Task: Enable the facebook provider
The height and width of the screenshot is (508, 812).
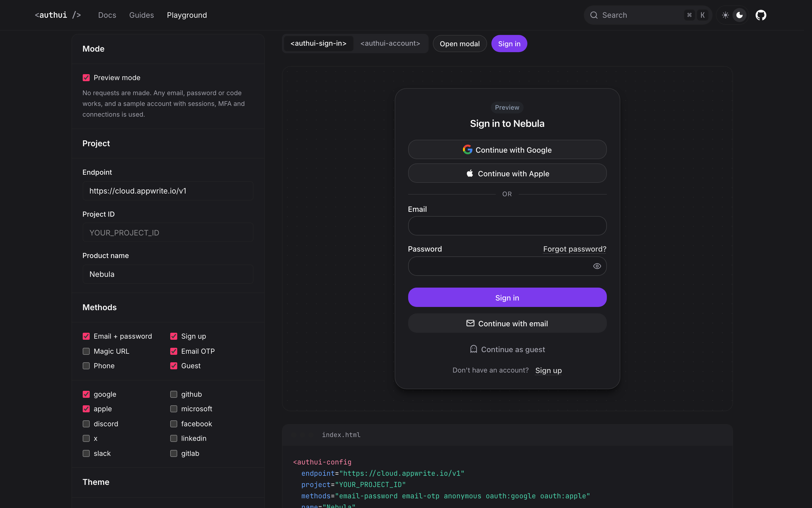Action: click(x=173, y=424)
